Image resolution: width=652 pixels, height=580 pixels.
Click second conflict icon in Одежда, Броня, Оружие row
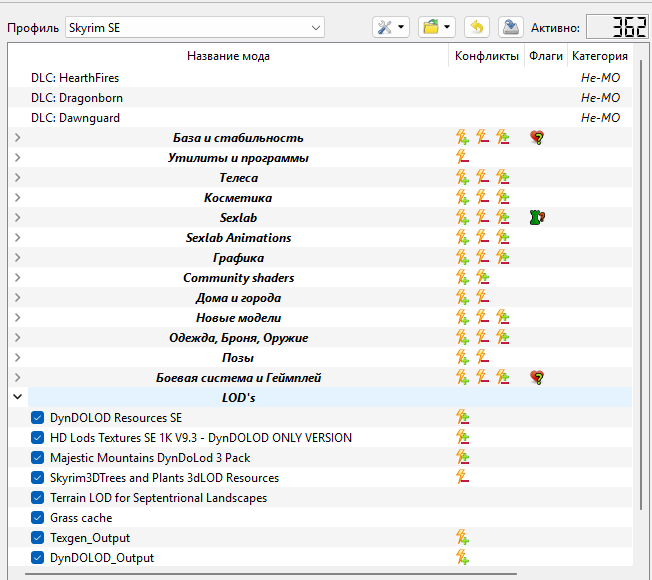click(x=482, y=338)
